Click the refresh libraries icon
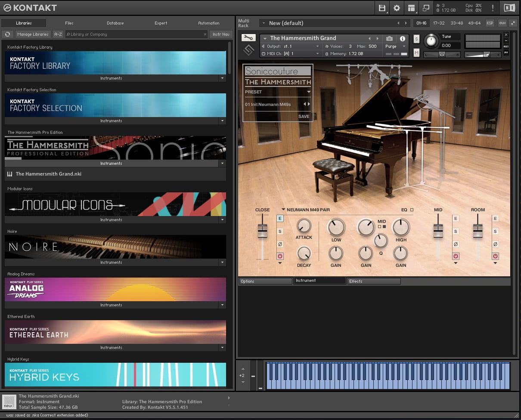 tap(7, 34)
